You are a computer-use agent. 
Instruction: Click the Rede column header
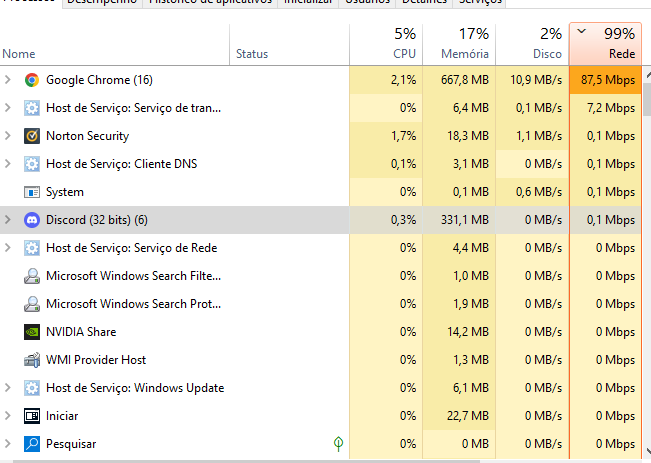(x=606, y=44)
